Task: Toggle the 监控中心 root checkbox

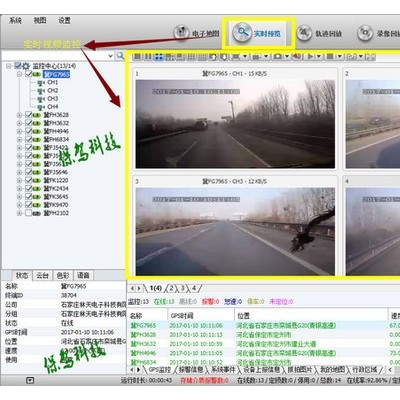Action: tap(18, 66)
